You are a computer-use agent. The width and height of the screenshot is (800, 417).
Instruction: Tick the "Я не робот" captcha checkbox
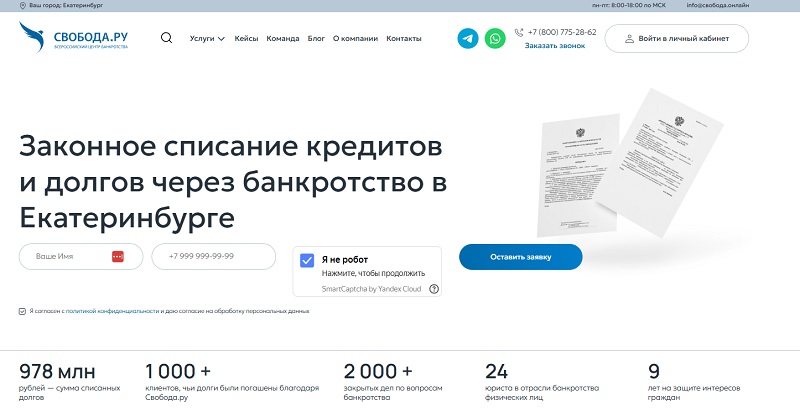point(307,260)
